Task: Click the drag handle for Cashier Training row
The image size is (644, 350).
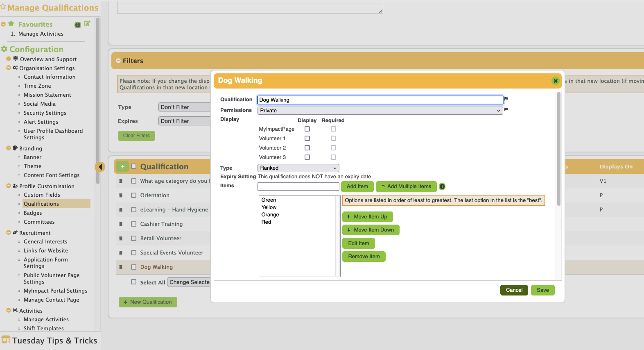Action: (x=120, y=224)
